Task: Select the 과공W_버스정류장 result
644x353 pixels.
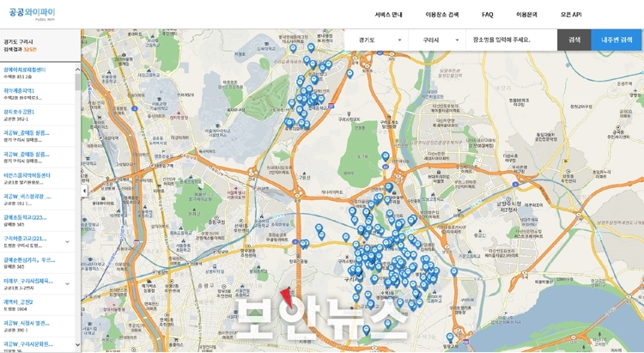Action: tap(27, 197)
